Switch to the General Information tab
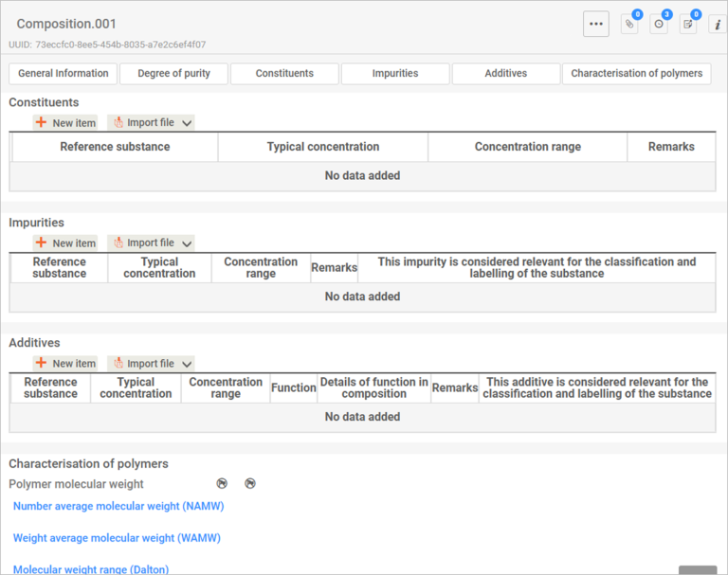728x575 pixels. point(64,73)
